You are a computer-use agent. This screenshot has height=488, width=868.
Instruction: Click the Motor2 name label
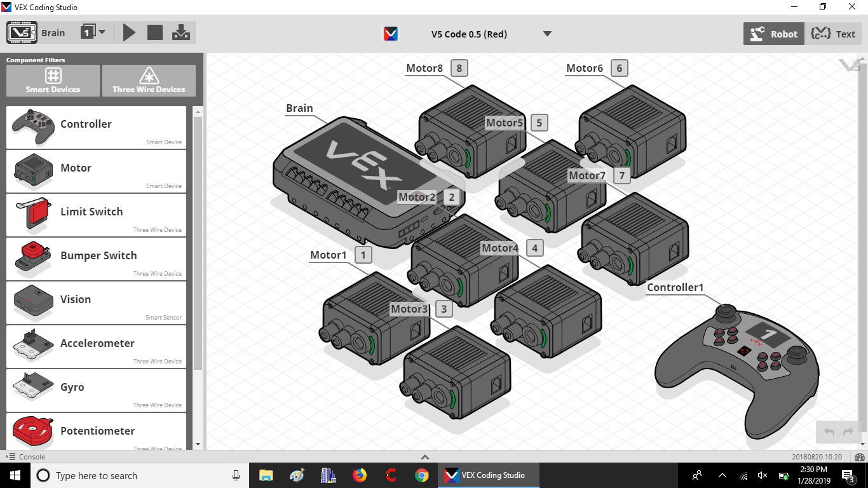point(417,197)
